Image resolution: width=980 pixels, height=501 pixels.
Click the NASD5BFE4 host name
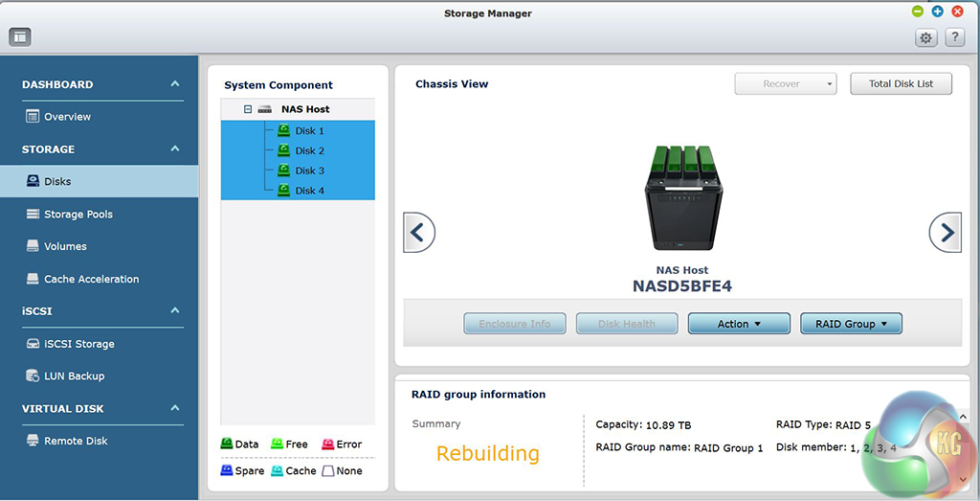pos(682,285)
